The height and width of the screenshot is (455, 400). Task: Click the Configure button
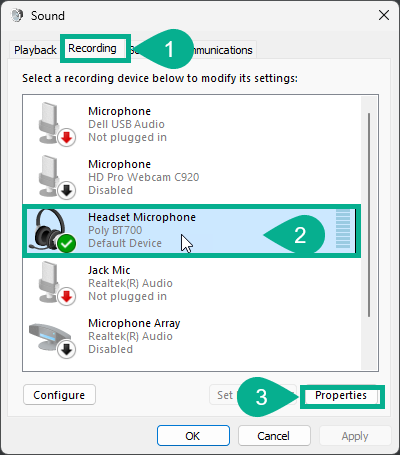(x=59, y=395)
